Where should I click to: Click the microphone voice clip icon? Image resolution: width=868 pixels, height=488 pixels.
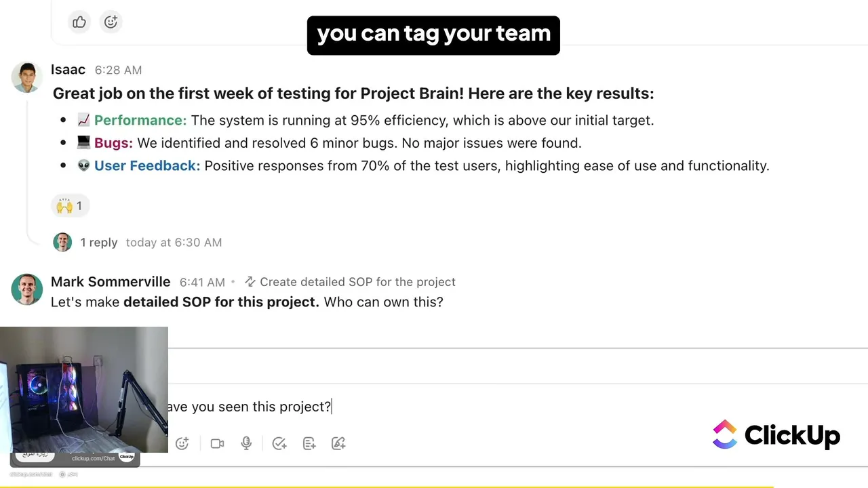point(246,443)
